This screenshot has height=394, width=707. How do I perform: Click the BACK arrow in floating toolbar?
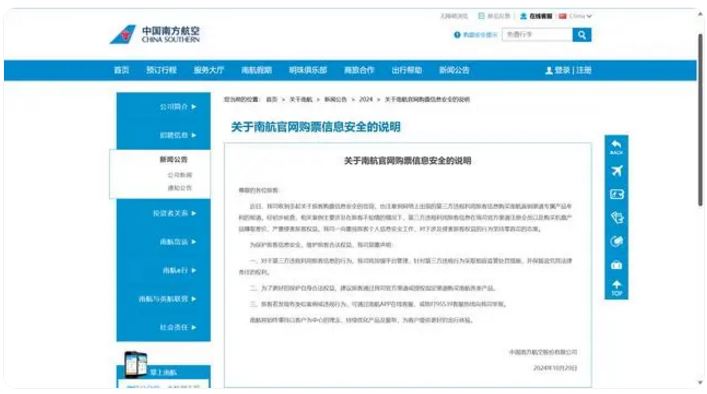click(616, 147)
